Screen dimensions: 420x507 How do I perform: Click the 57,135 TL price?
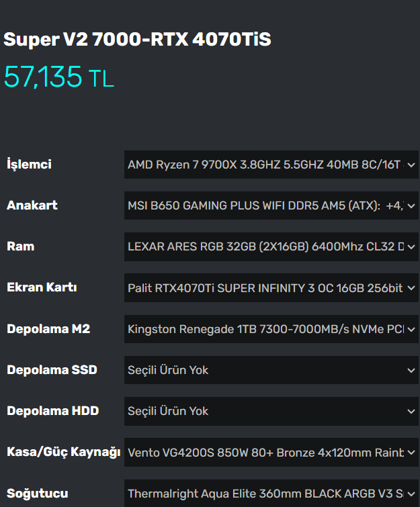[x=59, y=78]
